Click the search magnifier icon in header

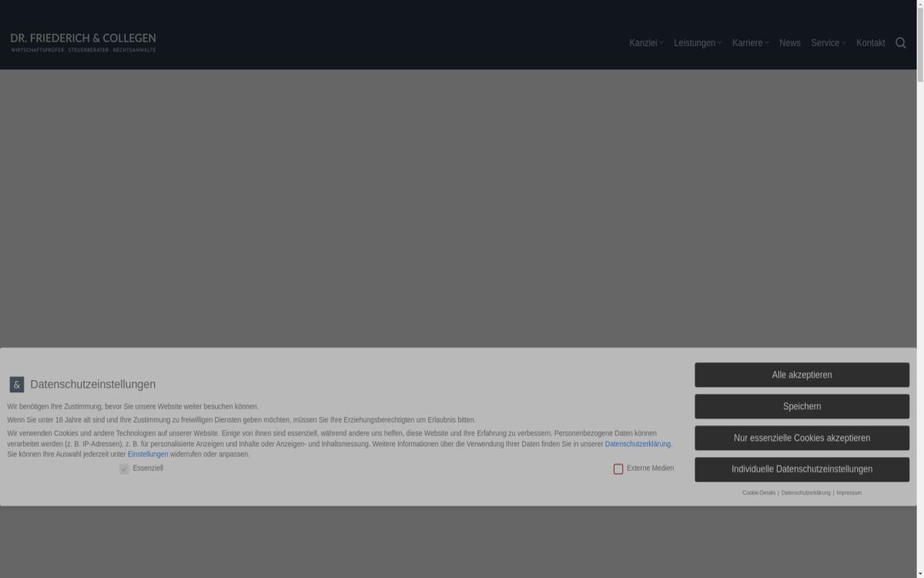pyautogui.click(x=900, y=43)
